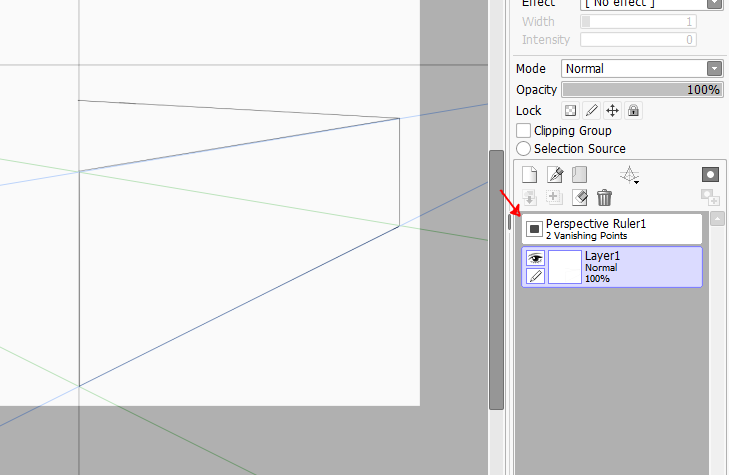Open the perspective ruler menu icon
The height and width of the screenshot is (475, 729).
click(x=630, y=175)
